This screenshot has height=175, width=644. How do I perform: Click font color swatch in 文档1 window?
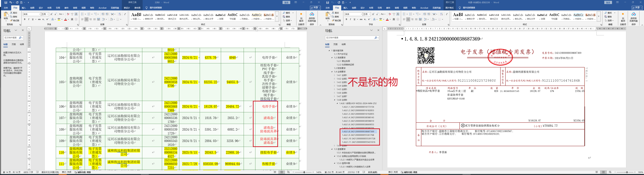tap(66, 19)
